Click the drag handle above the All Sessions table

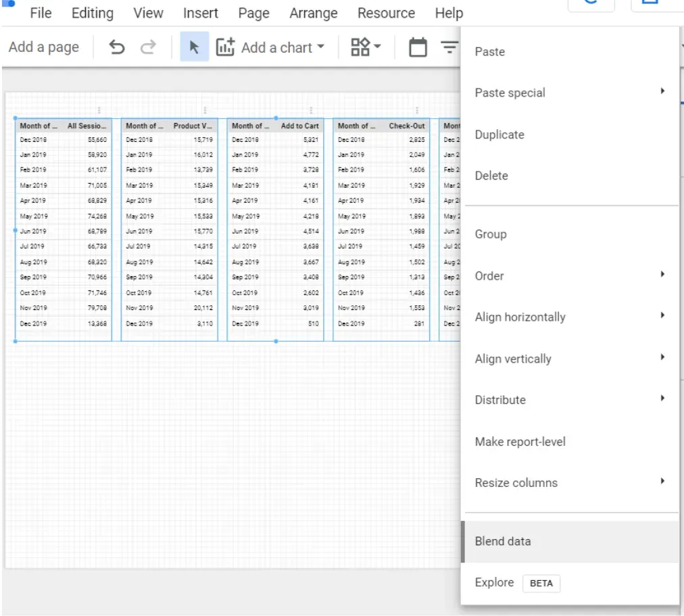(x=99, y=110)
